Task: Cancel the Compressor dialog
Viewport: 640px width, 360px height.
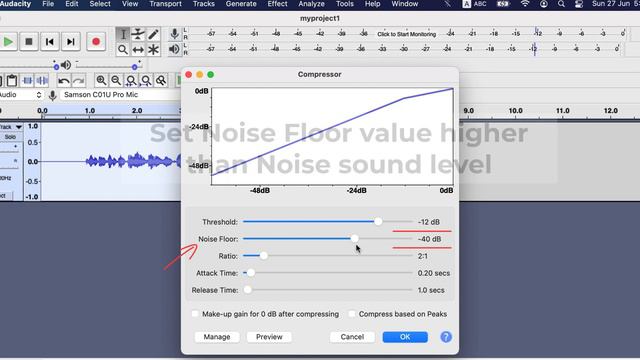Action: (x=352, y=337)
